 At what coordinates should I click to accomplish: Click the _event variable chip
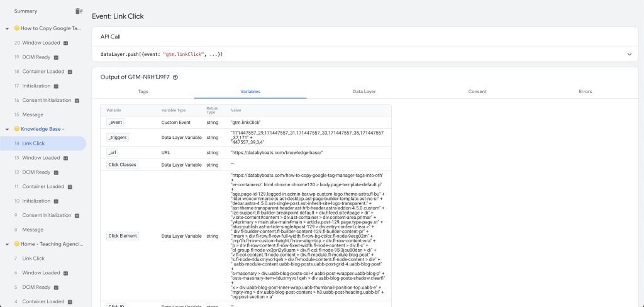[115, 123]
